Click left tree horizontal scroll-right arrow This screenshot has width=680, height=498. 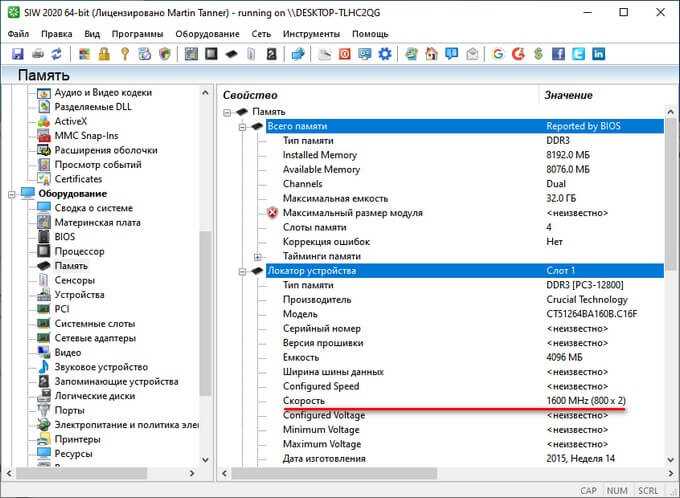[192, 473]
